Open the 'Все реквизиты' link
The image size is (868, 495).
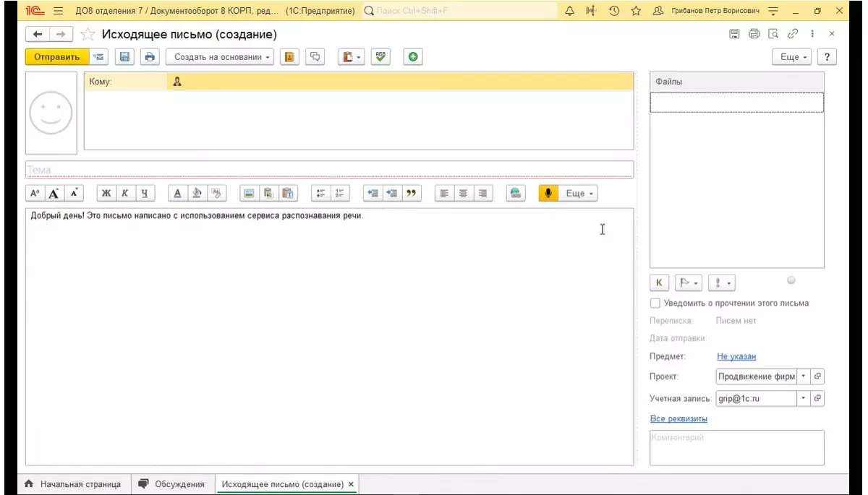(678, 419)
